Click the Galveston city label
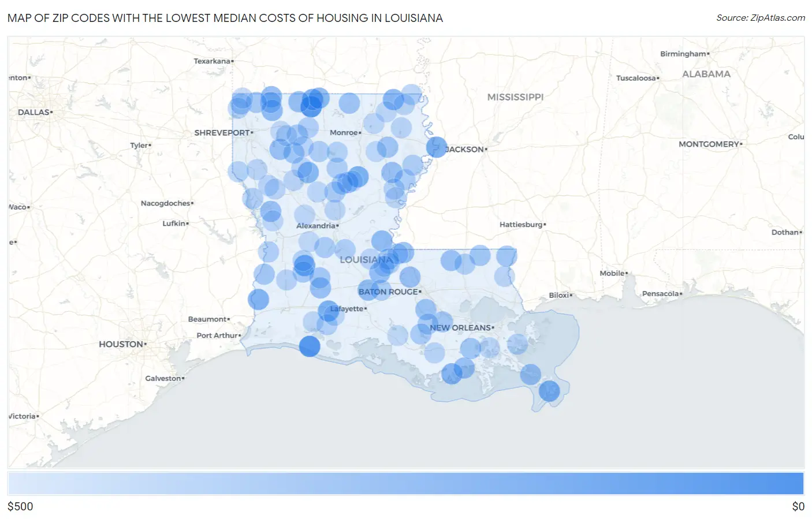The height and width of the screenshot is (519, 812). coord(163,379)
